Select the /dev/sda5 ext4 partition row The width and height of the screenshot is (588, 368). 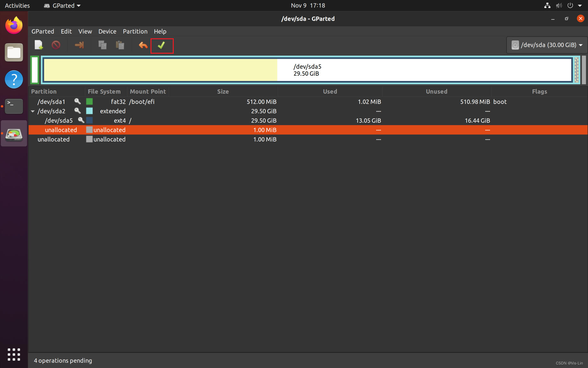pyautogui.click(x=308, y=121)
